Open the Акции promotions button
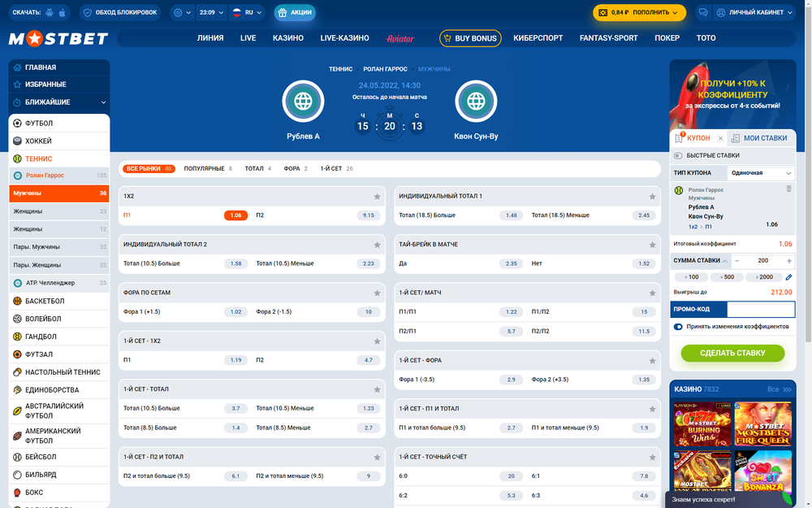Image resolution: width=812 pixels, height=508 pixels. point(295,12)
